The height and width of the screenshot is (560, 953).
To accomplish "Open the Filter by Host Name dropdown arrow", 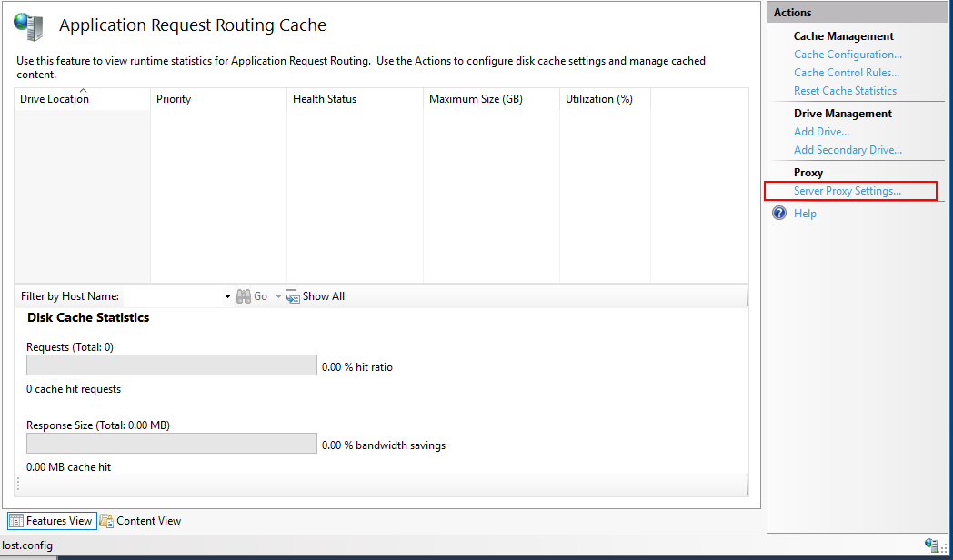I will [x=227, y=297].
